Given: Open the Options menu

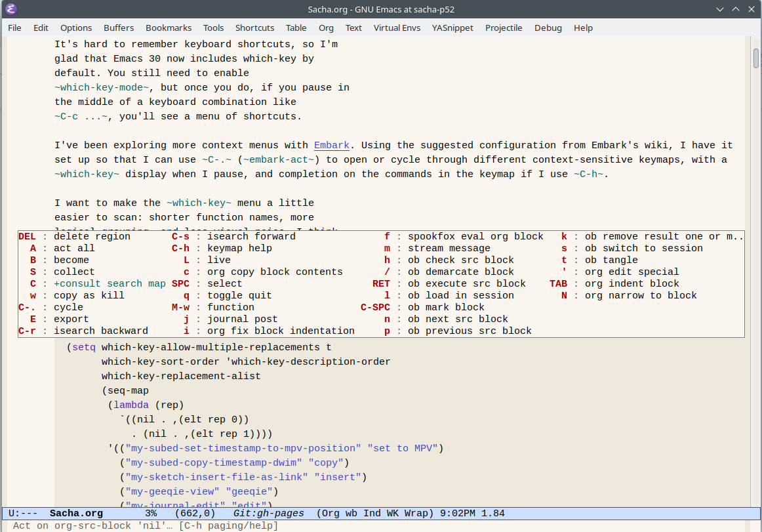Looking at the screenshot, I should click(76, 28).
